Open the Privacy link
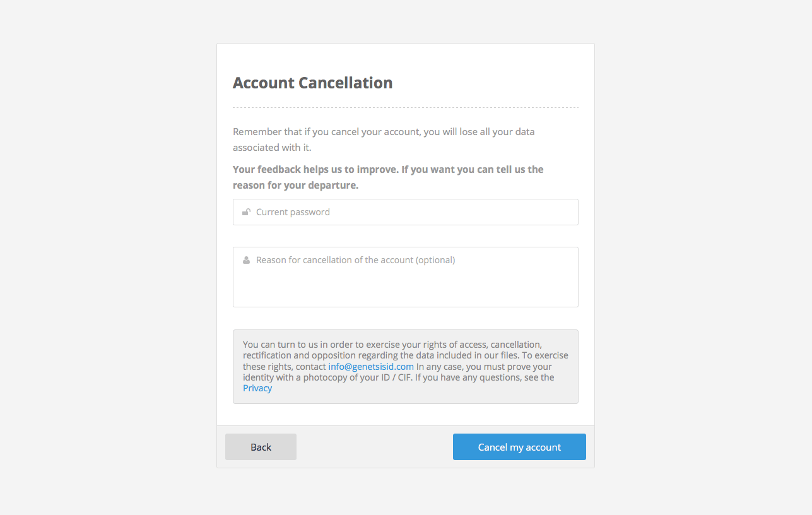This screenshot has height=515, width=812. tap(257, 388)
